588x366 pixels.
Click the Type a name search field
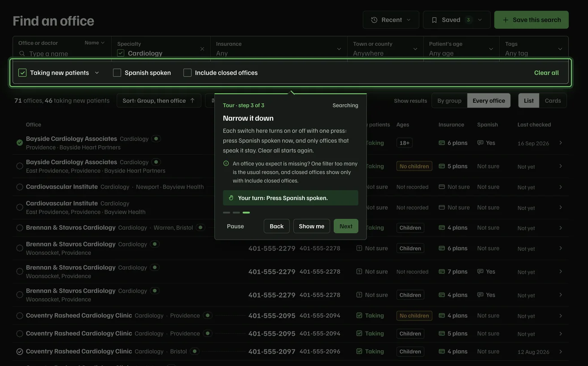(63, 53)
